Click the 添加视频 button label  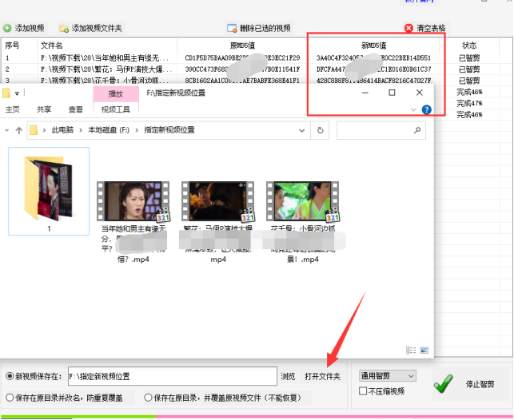pyautogui.click(x=30, y=29)
